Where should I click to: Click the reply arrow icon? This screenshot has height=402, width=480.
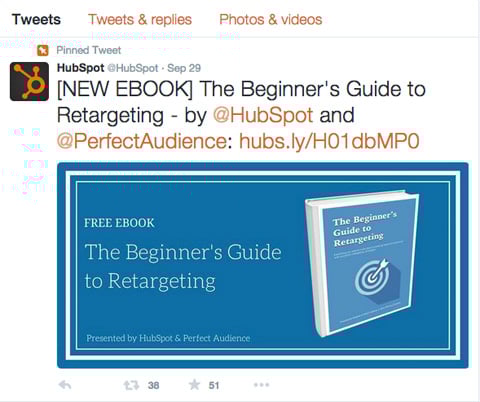point(65,385)
